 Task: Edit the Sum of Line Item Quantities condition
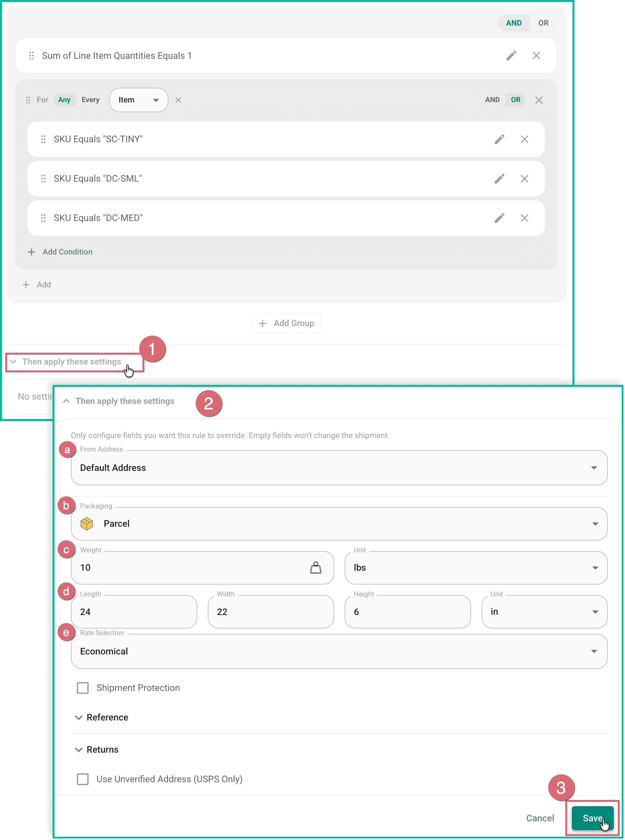point(511,55)
